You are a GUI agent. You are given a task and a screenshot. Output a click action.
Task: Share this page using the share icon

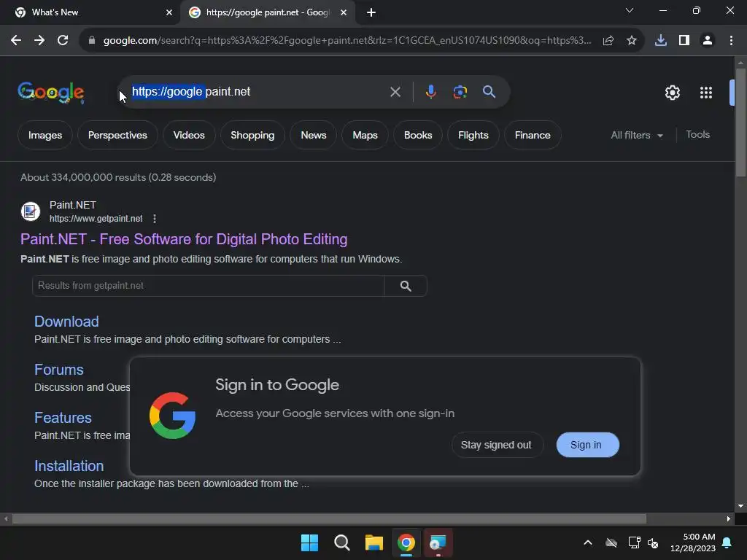(x=608, y=41)
